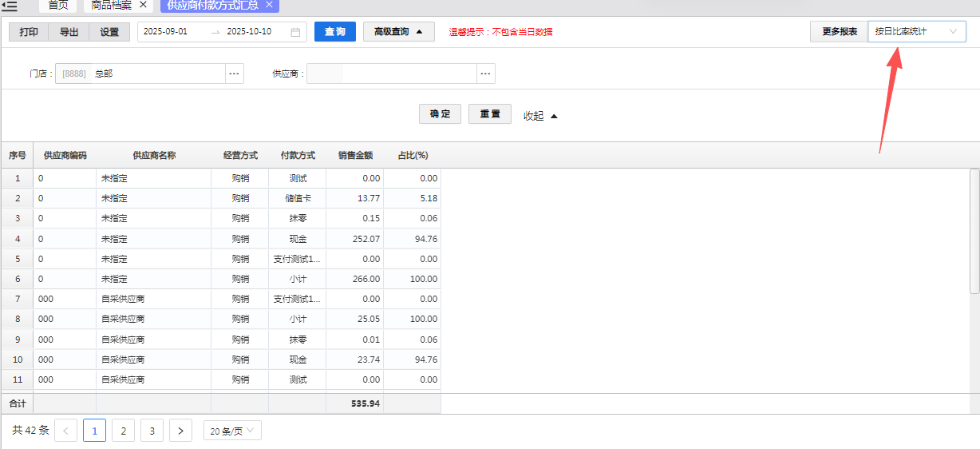Go to next page arrow

pyautogui.click(x=181, y=431)
